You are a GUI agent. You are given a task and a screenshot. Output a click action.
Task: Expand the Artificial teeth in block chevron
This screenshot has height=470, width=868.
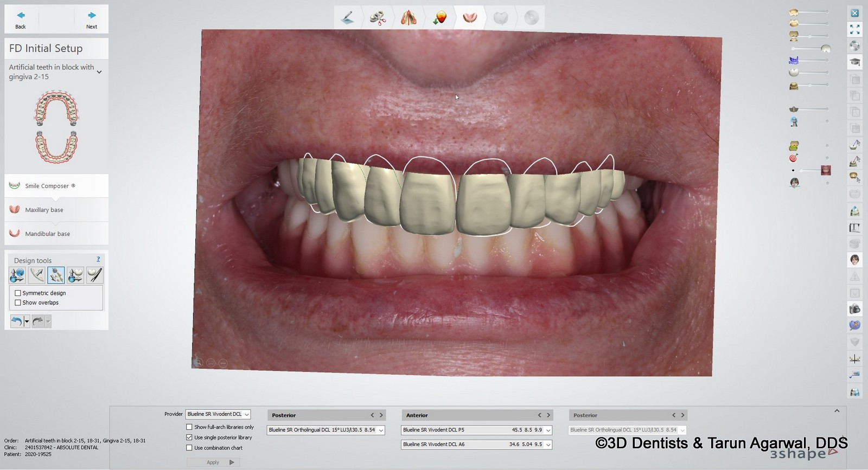point(99,72)
